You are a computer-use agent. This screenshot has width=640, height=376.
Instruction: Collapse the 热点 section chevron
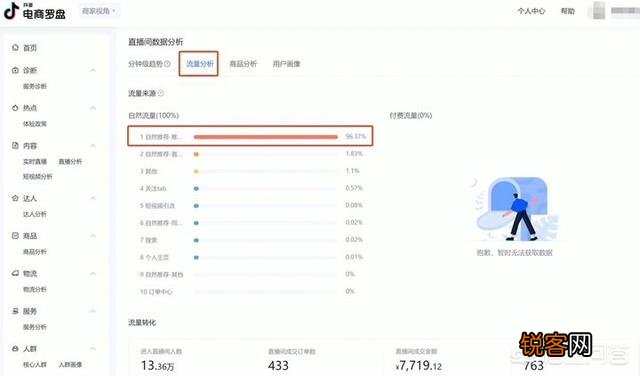(x=93, y=108)
